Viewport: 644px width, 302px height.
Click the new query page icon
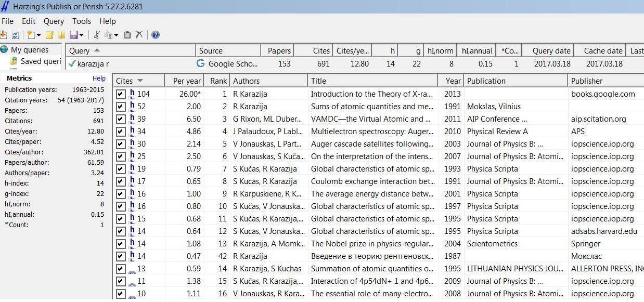[x=31, y=35]
